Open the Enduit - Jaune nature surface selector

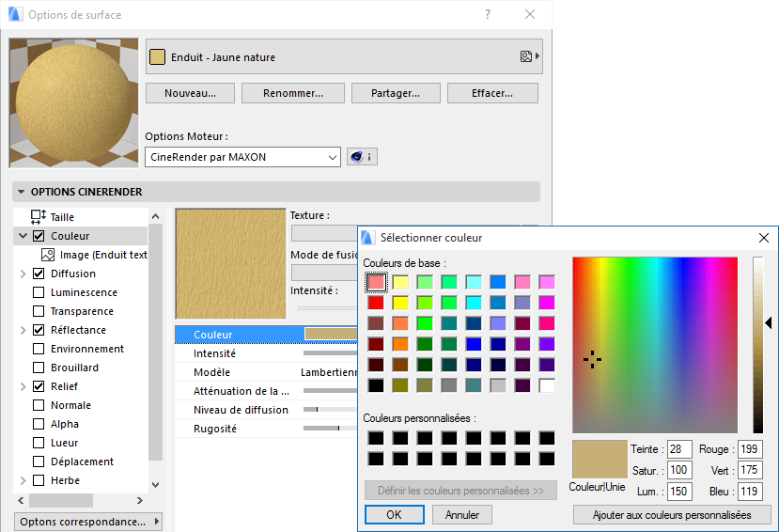(x=344, y=56)
